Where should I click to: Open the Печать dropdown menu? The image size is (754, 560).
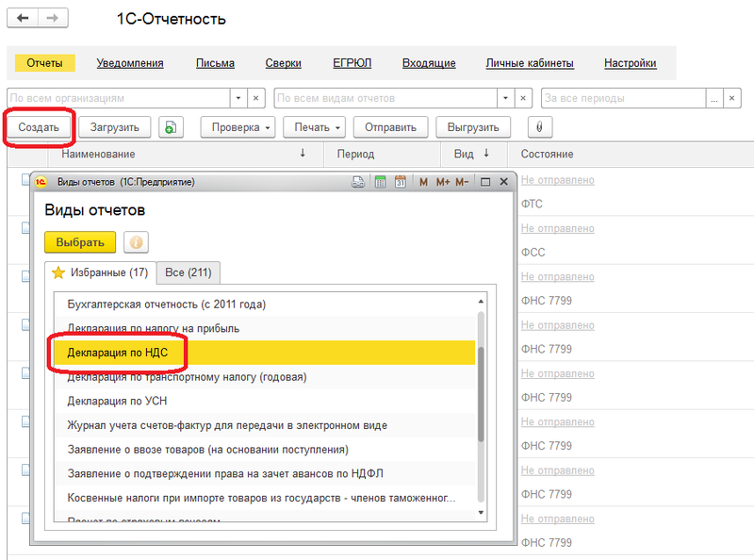(x=315, y=127)
